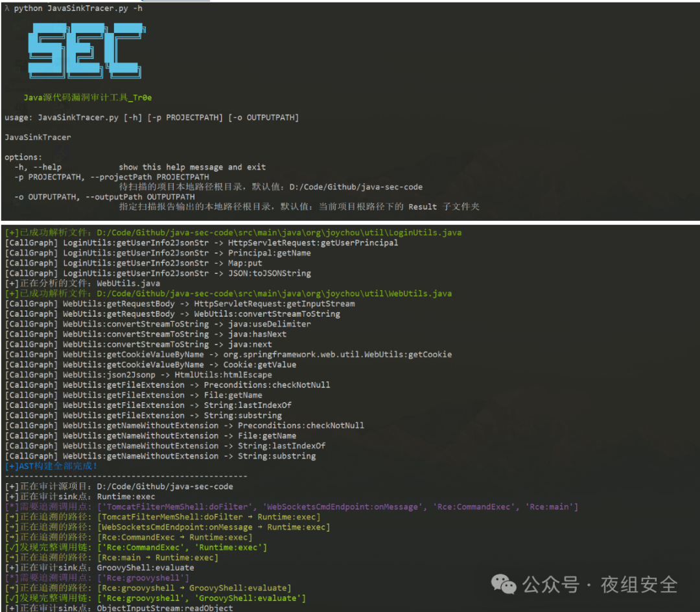Image resolution: width=700 pixels, height=612 pixels.
Task: Click line 'getFileExtension -> String:lastIndexOf'
Action: (x=148, y=405)
